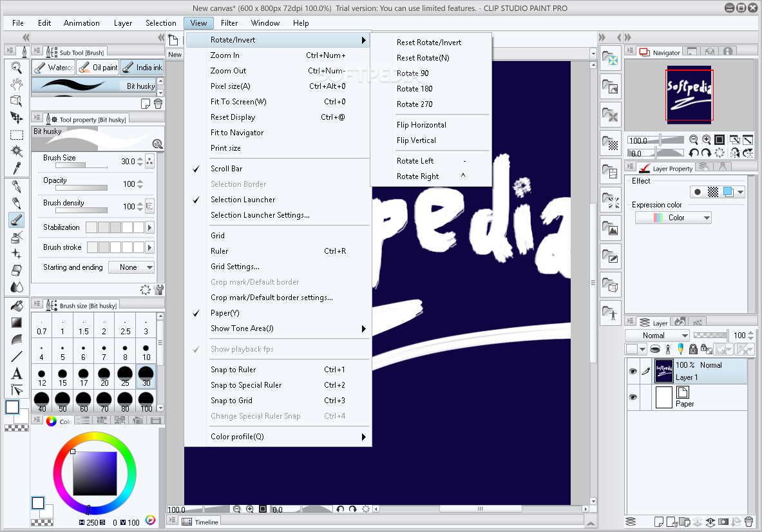Image resolution: width=762 pixels, height=532 pixels.
Task: Select brush size 50 preset
Action: [x=62, y=402]
